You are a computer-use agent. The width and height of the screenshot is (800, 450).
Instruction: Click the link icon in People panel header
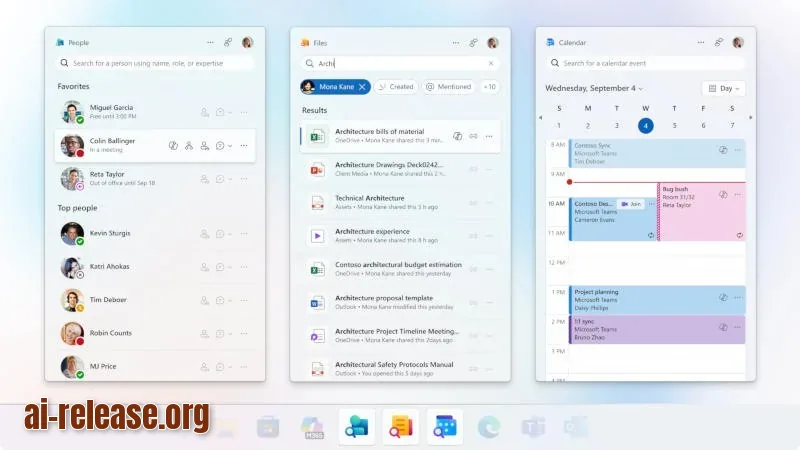228,43
